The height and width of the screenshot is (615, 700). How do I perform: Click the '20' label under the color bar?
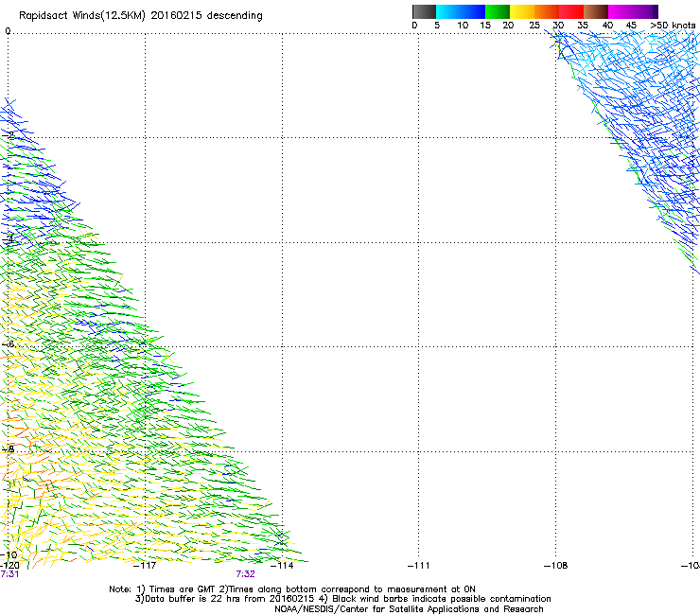508,26
